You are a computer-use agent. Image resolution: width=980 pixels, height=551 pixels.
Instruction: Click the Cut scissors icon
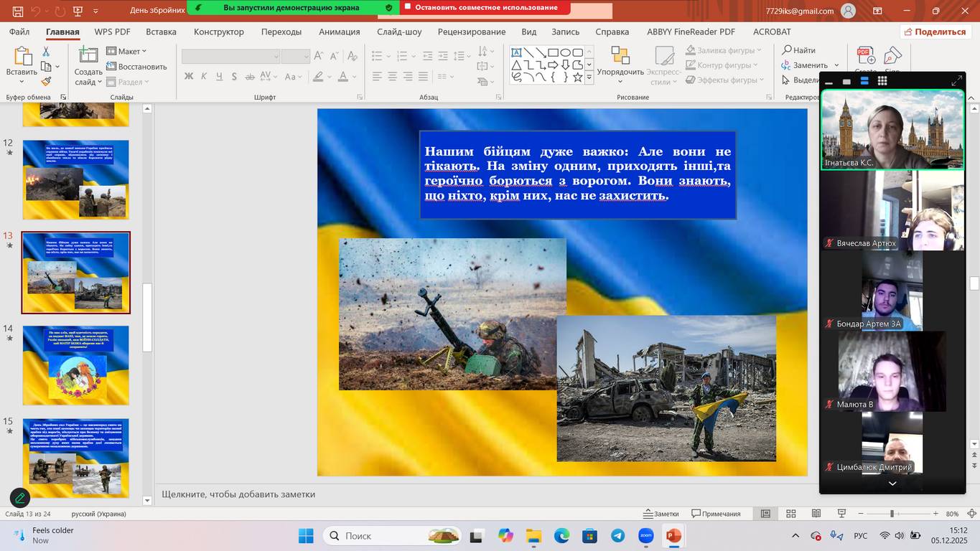click(46, 52)
